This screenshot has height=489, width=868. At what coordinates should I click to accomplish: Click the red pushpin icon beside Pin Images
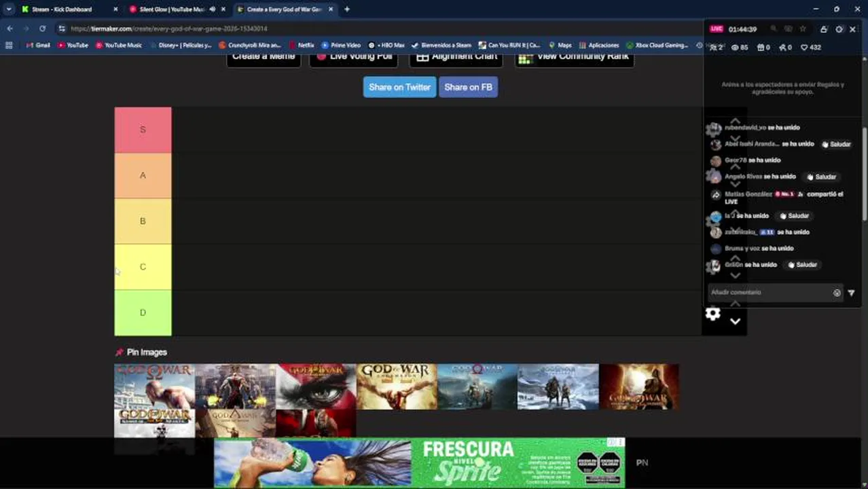(120, 352)
